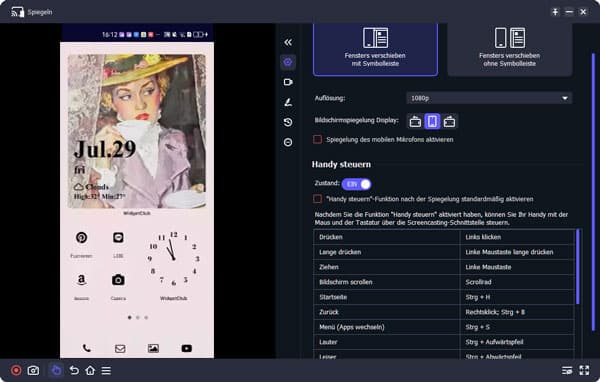Enter fullscreen with the expand icon
600x382 pixels.
[584, 370]
